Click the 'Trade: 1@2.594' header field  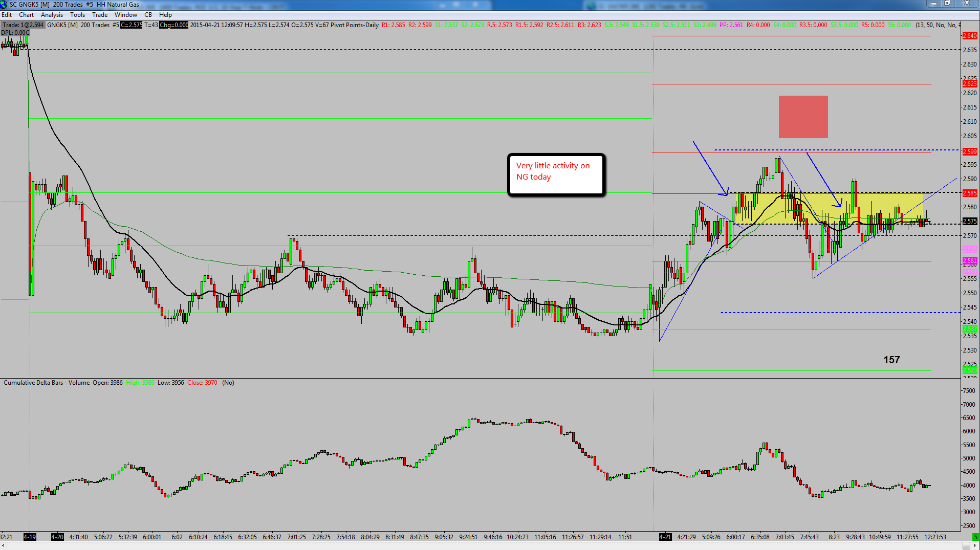pos(23,25)
